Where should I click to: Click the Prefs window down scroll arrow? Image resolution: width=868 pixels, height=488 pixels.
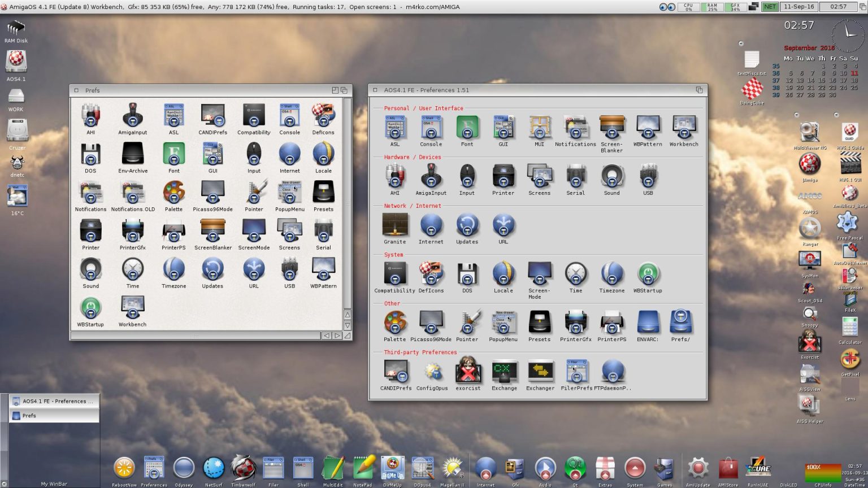[348, 325]
